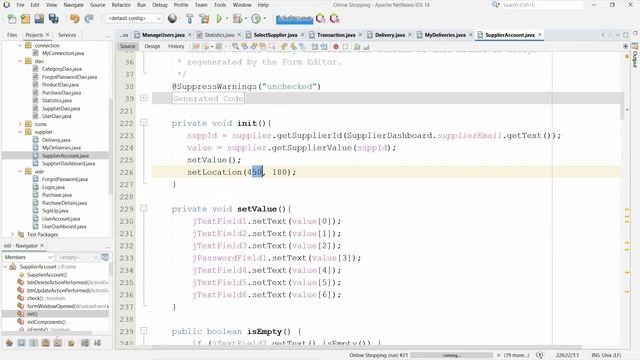640x360 pixels.
Task: Close the SupplierAccount.java tab
Action: tap(540, 35)
